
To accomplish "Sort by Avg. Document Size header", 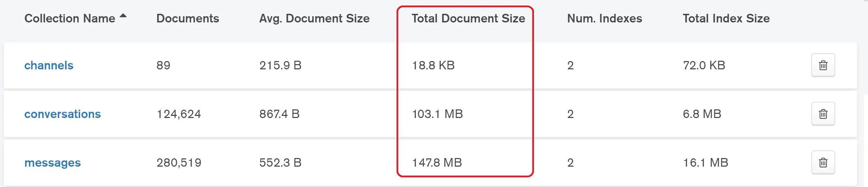I will click(314, 18).
